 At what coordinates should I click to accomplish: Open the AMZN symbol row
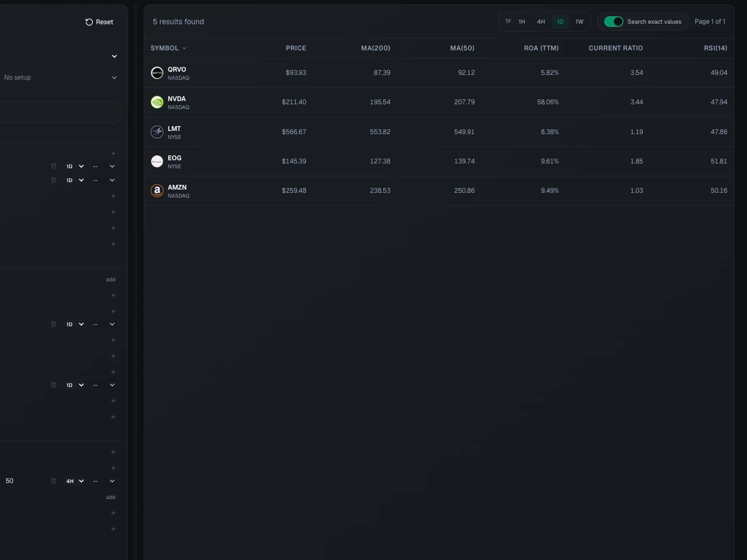click(x=439, y=190)
